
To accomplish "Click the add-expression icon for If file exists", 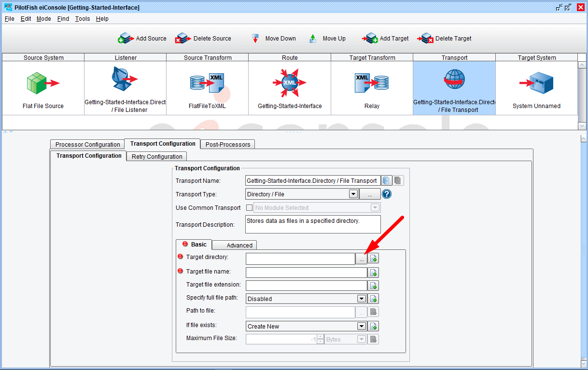I will 374,326.
